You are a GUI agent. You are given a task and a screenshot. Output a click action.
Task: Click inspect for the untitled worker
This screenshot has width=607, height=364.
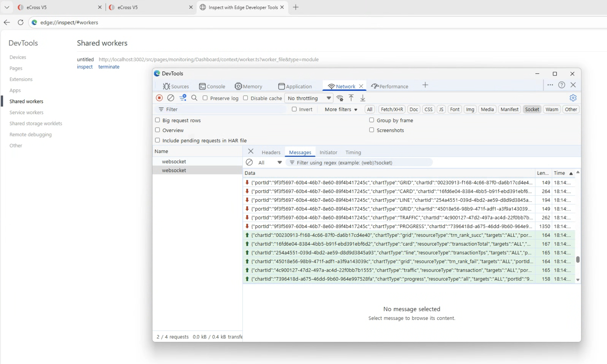[84, 66]
